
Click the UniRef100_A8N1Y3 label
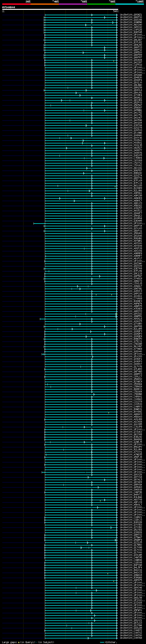131,281
